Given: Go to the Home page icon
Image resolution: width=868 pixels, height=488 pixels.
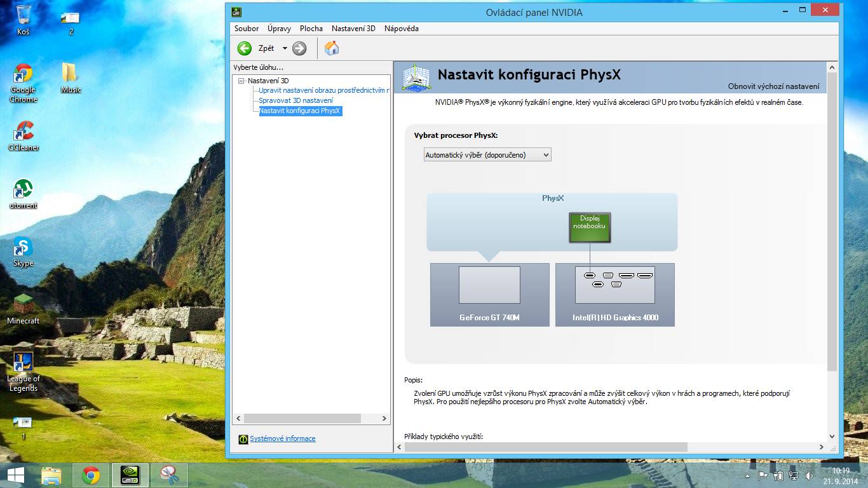Looking at the screenshot, I should 332,48.
